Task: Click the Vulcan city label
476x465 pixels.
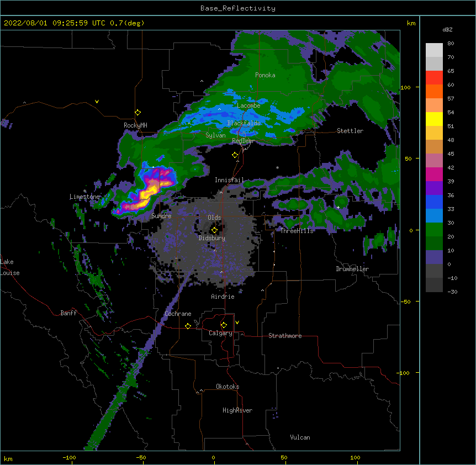Action: coord(300,437)
